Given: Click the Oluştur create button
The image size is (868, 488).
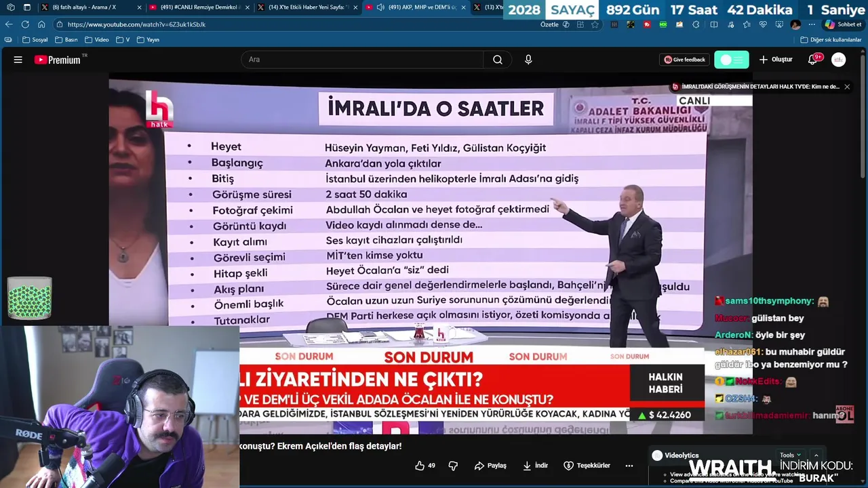Looking at the screenshot, I should (x=776, y=60).
